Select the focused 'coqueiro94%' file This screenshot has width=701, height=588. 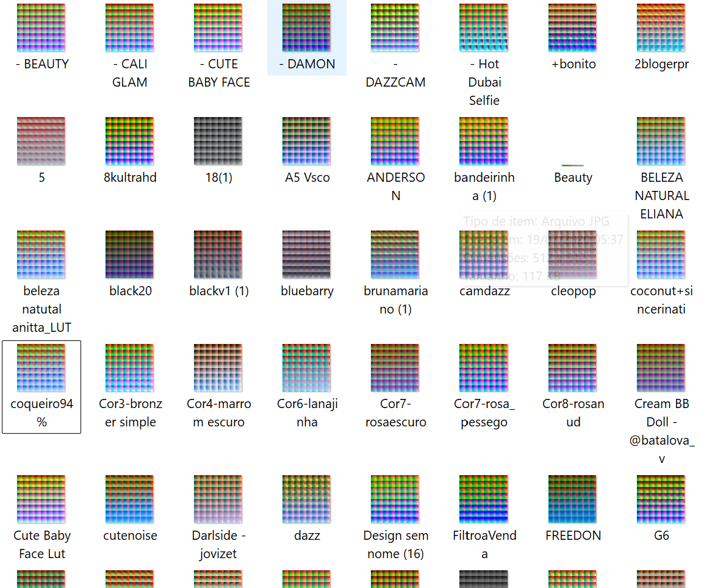[41, 368]
